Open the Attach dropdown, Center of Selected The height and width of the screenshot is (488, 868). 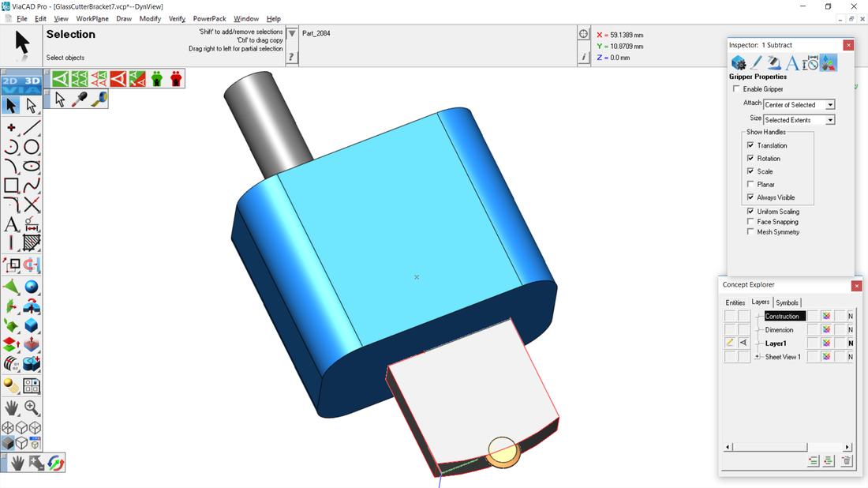tap(799, 105)
